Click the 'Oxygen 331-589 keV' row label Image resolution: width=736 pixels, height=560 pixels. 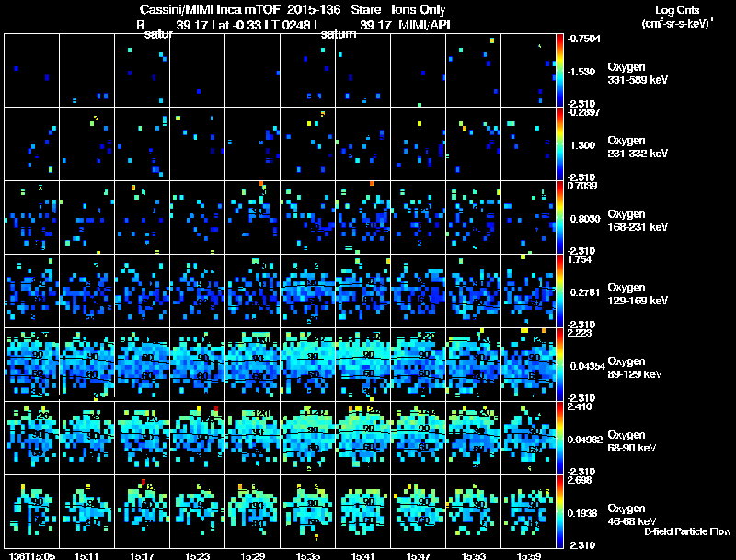pos(638,74)
